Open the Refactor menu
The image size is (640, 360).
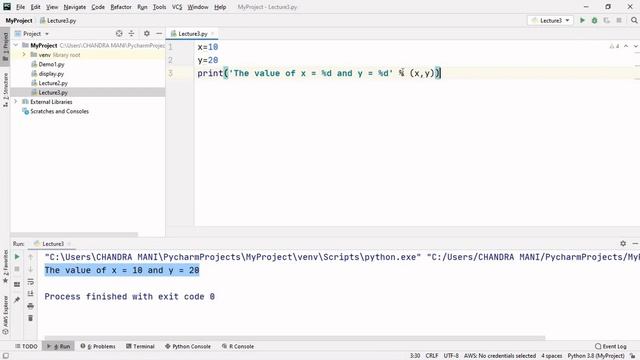tap(121, 7)
